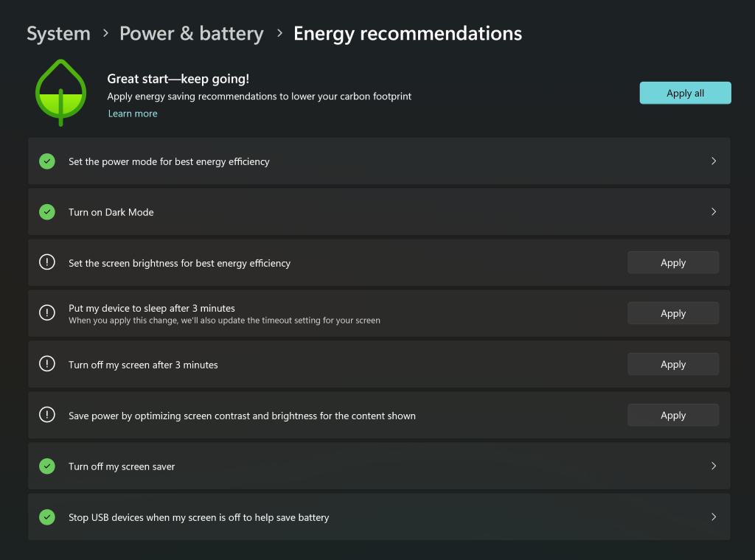The image size is (755, 560).
Task: Open the Turn off my screen saver chevron
Action: point(714,466)
